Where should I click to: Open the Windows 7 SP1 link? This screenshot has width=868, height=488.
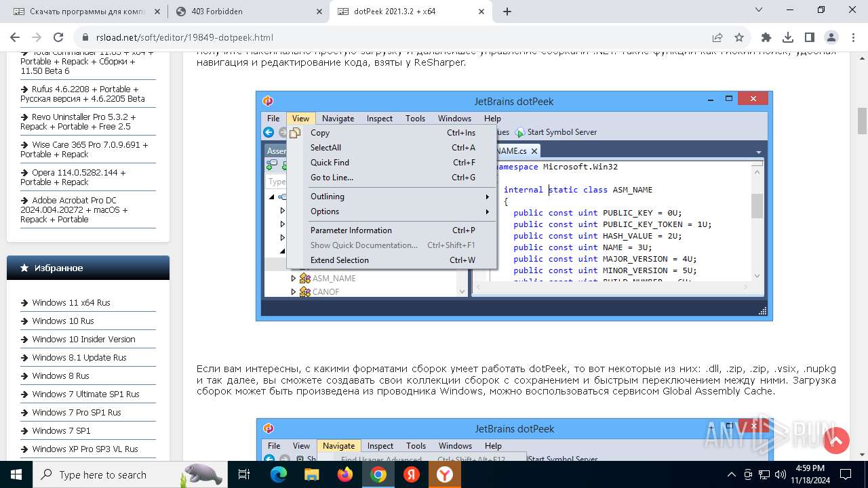coord(61,430)
